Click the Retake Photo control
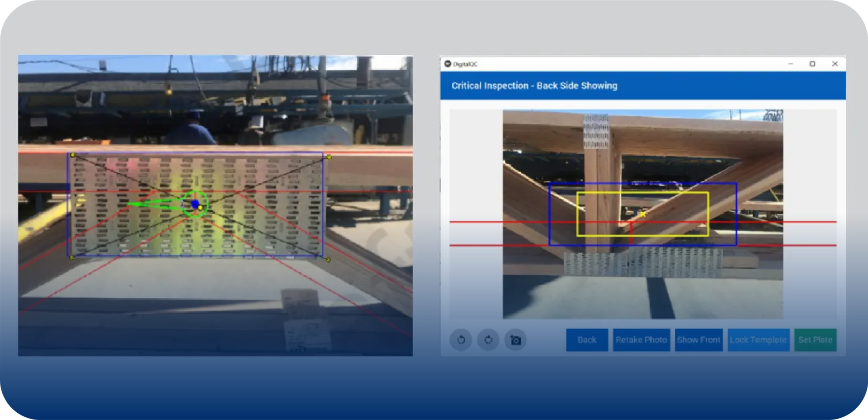 641,340
